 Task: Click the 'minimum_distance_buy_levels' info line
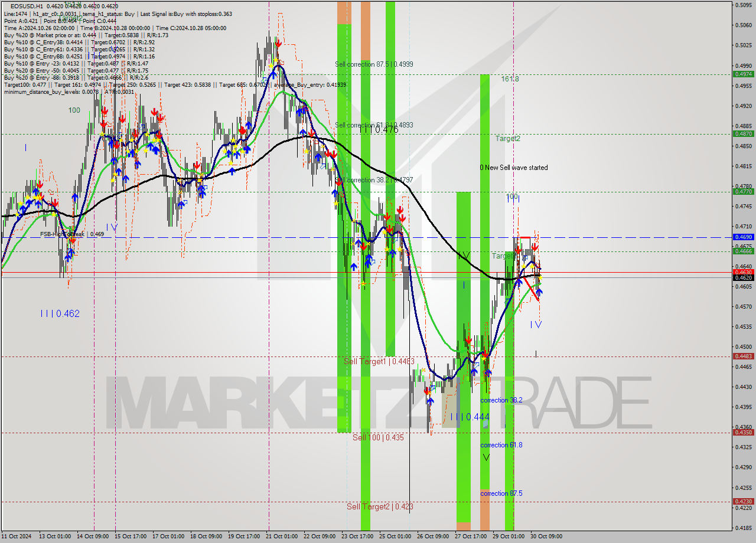click(x=70, y=92)
